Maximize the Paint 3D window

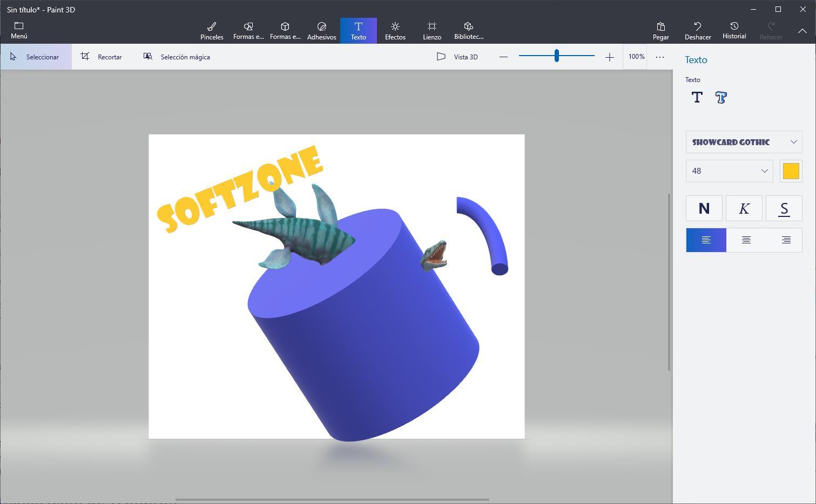pyautogui.click(x=778, y=9)
